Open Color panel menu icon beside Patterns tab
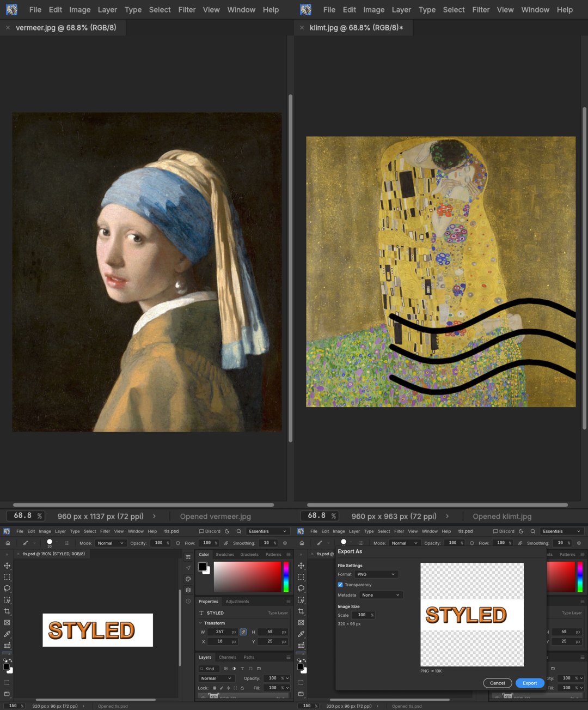Image resolution: width=588 pixels, height=710 pixels. (x=288, y=555)
